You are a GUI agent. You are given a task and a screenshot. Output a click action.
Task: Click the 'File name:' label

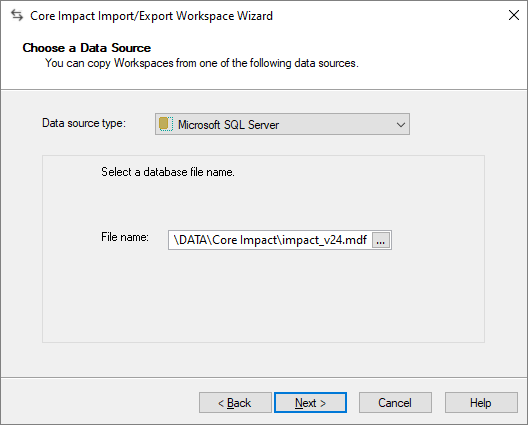(x=125, y=237)
